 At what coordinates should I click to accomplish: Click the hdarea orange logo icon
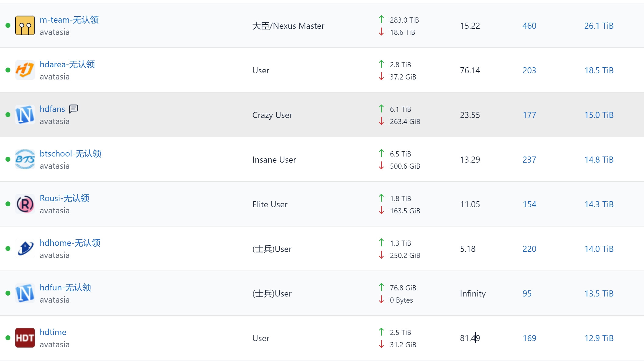[x=25, y=70]
